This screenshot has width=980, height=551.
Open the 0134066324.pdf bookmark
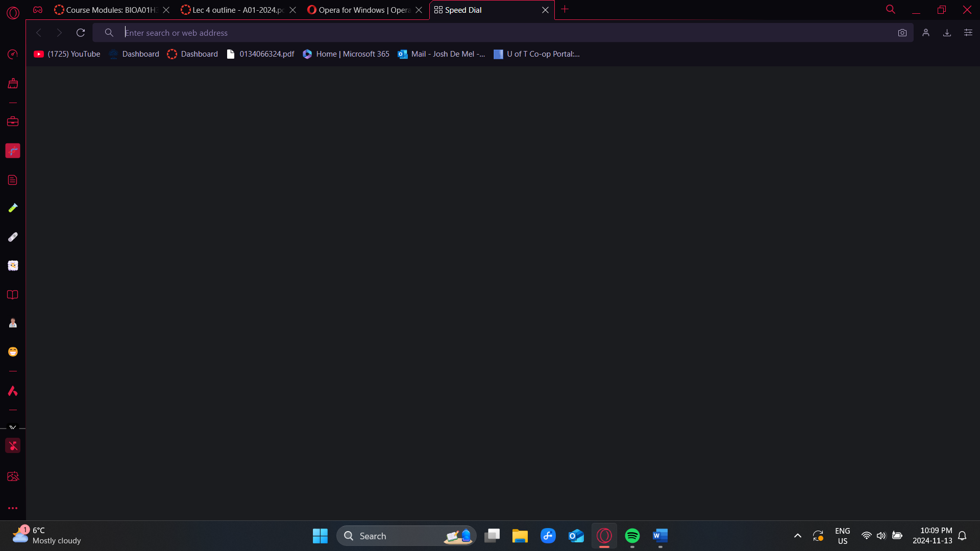click(x=260, y=54)
